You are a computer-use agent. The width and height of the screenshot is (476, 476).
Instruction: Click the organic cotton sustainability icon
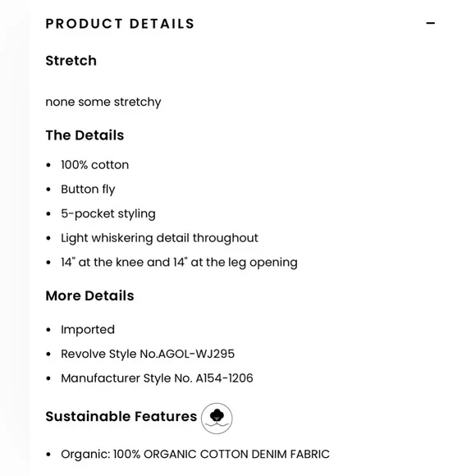(x=217, y=418)
